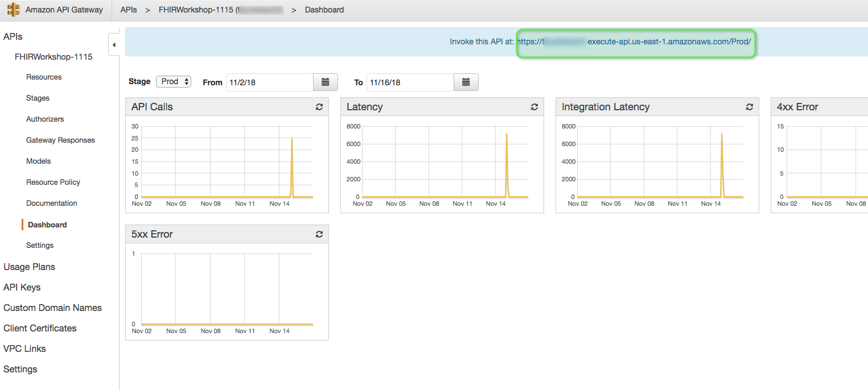Open API Keys in sidebar
868x390 pixels.
click(x=22, y=287)
